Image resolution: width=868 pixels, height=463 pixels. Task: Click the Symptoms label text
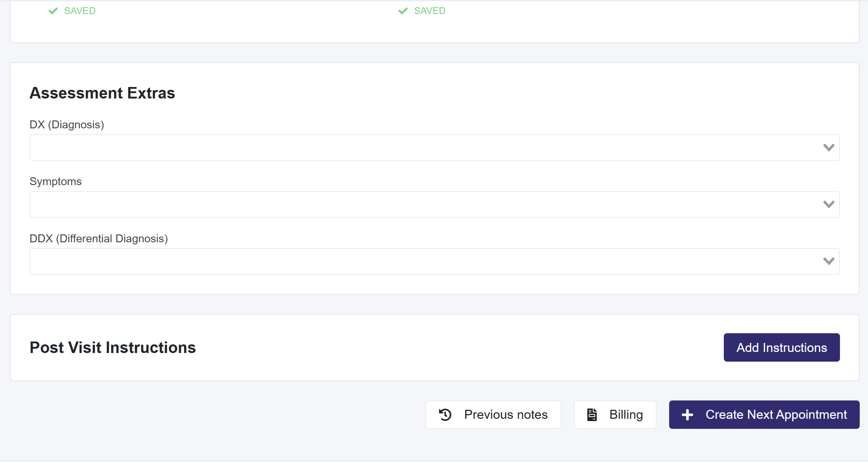[56, 181]
